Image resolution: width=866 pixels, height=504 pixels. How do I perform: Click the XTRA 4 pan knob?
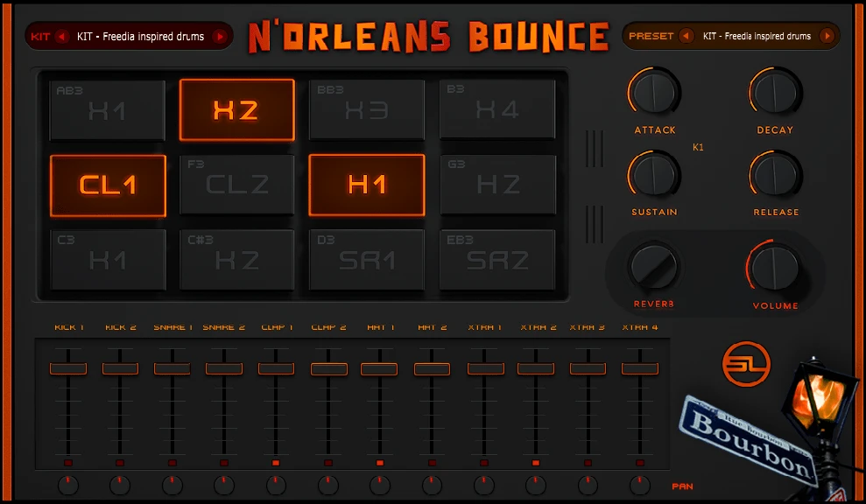(639, 486)
